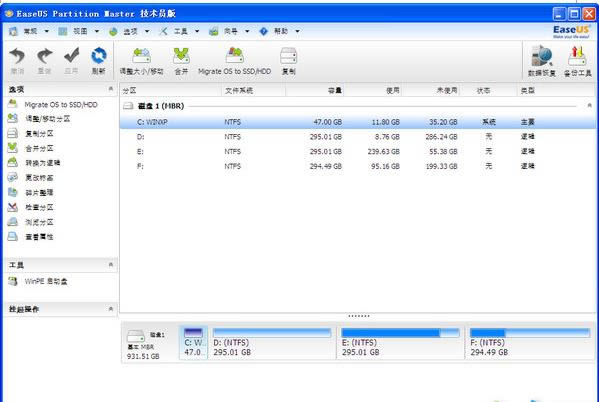Select the Copy (复制) toolbar tool
The image size is (599, 402).
(288, 61)
